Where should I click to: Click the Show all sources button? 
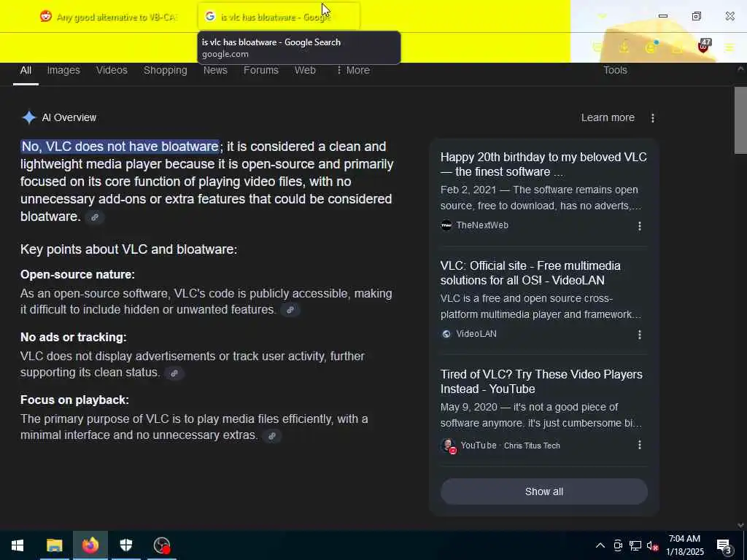[544, 491]
